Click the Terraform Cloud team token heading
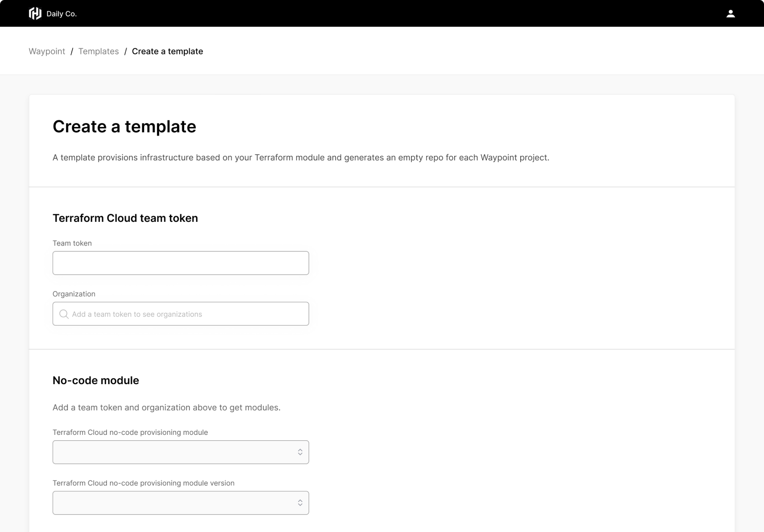Screen dimensions: 764x532 point(125,218)
